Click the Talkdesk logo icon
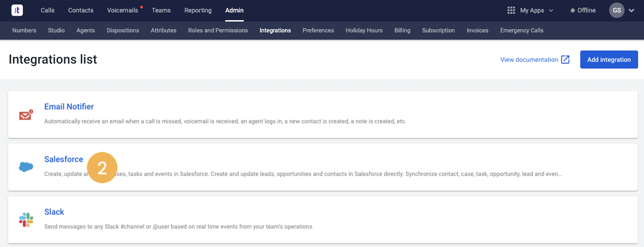644x247 pixels. (x=17, y=10)
